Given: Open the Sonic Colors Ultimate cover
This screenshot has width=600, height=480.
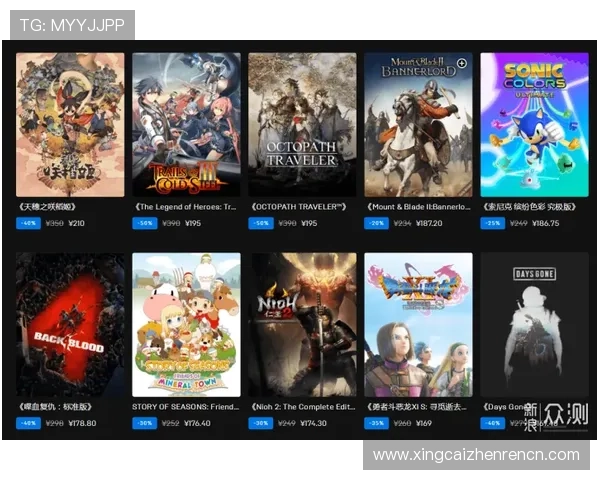Looking at the screenshot, I should click(535, 125).
